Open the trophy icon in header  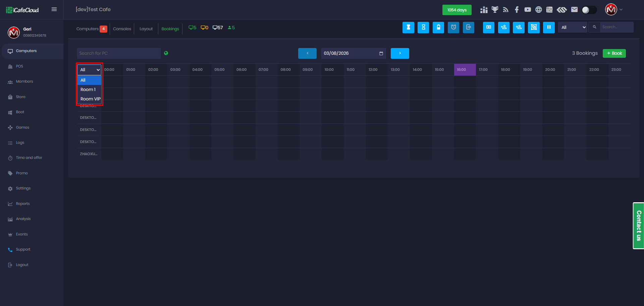pos(495,10)
